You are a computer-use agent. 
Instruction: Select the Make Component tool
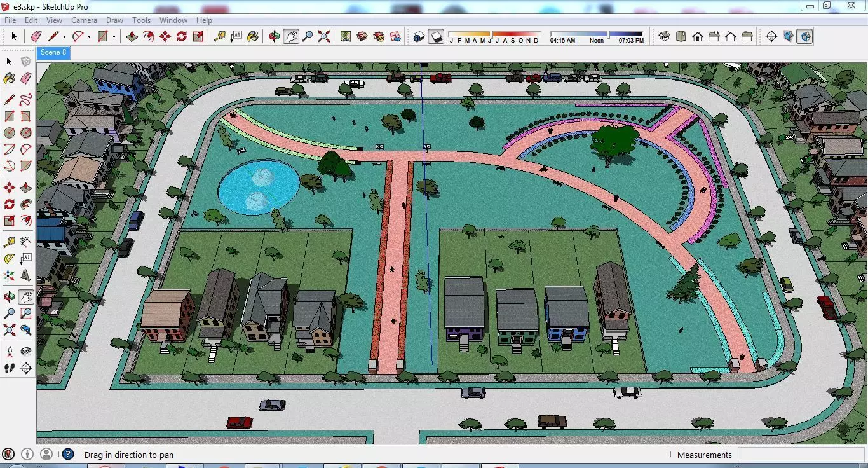click(x=25, y=62)
